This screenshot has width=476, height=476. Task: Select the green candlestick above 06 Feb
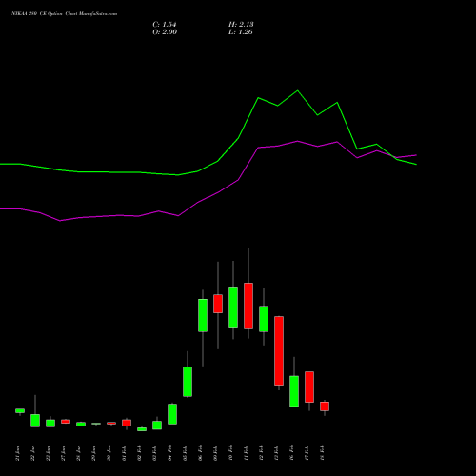click(203, 315)
